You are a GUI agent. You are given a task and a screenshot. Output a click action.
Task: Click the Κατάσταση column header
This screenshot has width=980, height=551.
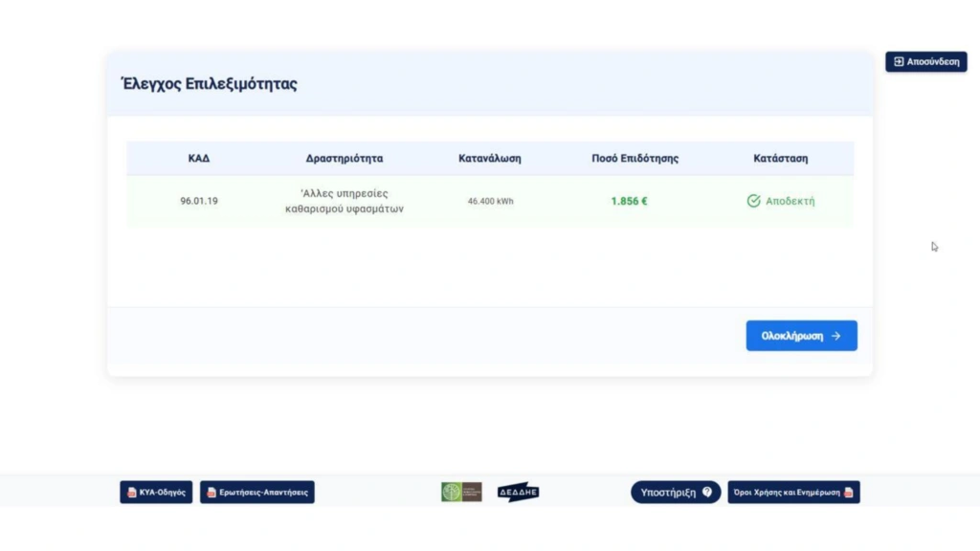(x=780, y=159)
